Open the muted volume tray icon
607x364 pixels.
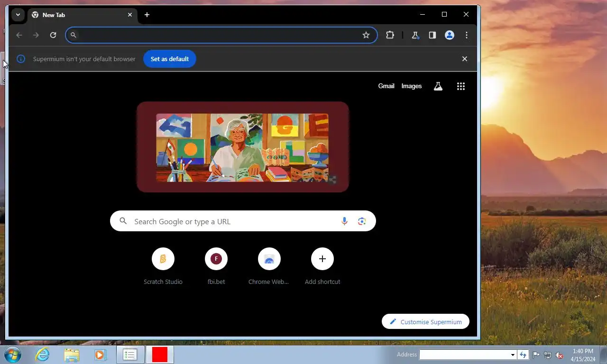560,355
